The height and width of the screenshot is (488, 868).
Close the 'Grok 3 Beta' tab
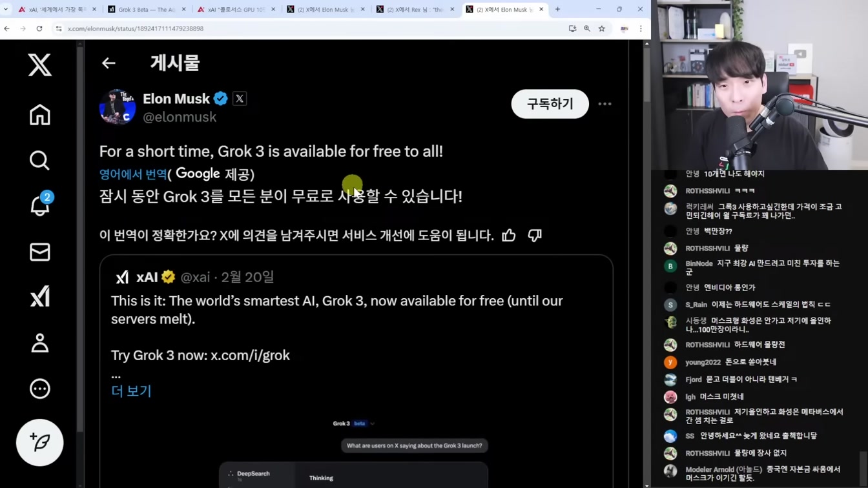pos(183,9)
